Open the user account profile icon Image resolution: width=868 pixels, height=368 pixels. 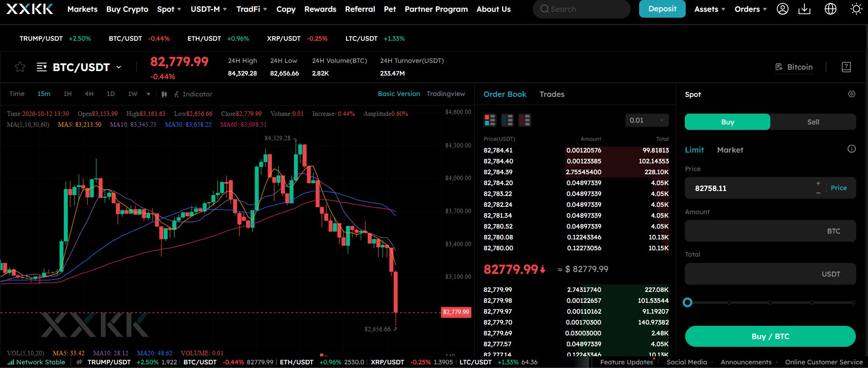point(783,9)
